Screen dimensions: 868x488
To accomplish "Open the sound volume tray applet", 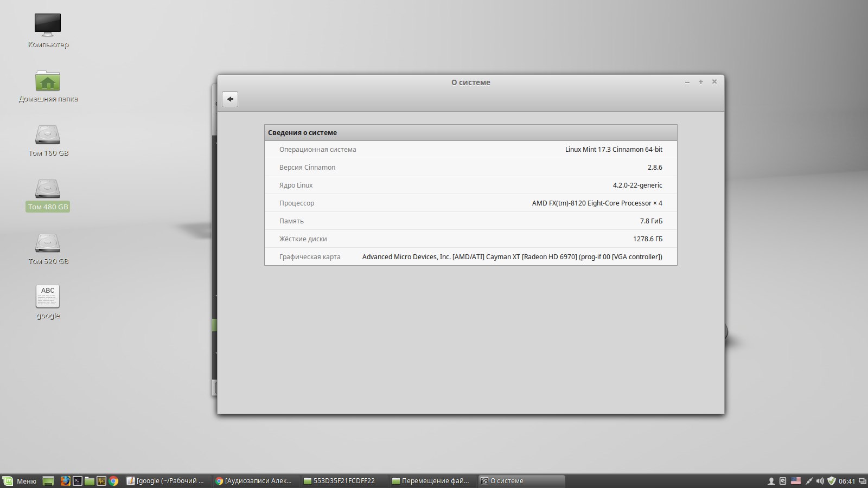I will pos(820,481).
